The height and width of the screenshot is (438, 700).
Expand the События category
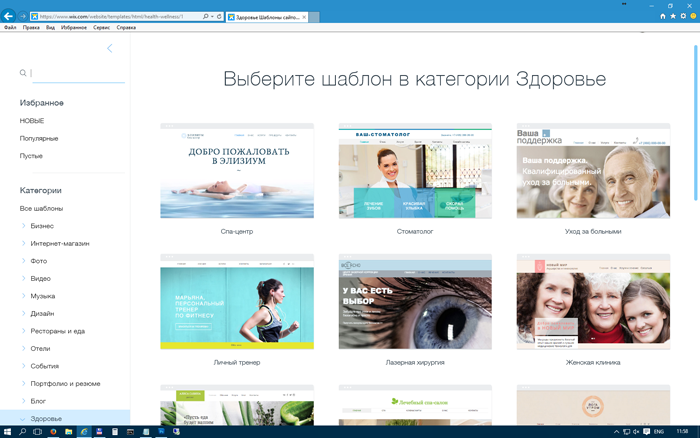tap(23, 366)
